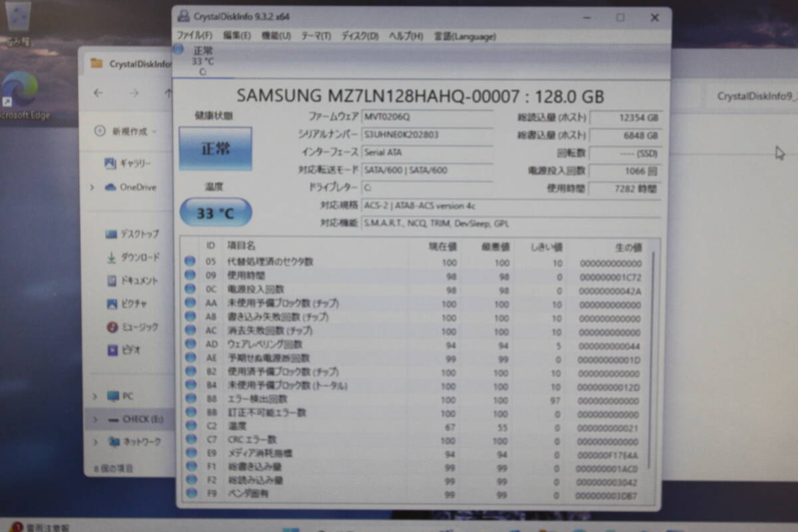This screenshot has height=532, width=798.
Task: Click the status circle for 訂正不可能エラー数 row
Action: 191,413
